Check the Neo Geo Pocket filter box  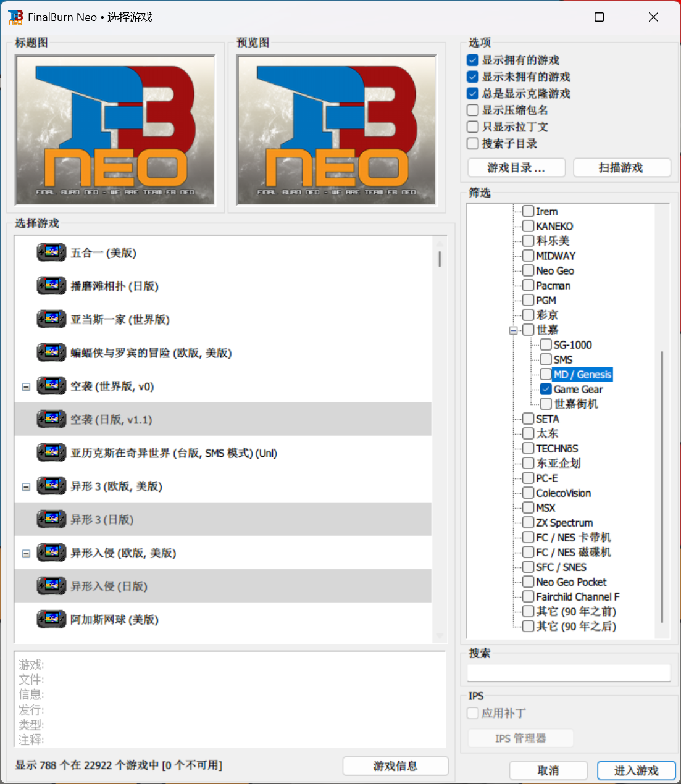529,582
